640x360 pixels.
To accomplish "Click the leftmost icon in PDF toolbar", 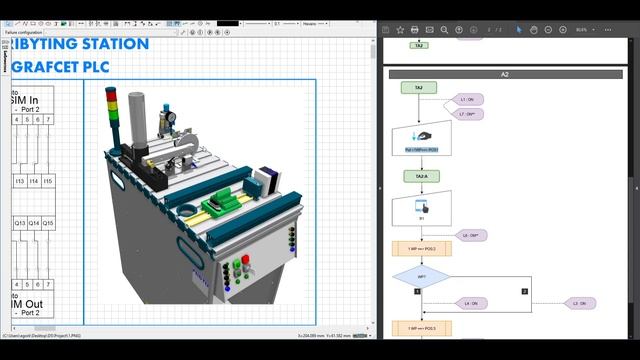I will coord(386,30).
